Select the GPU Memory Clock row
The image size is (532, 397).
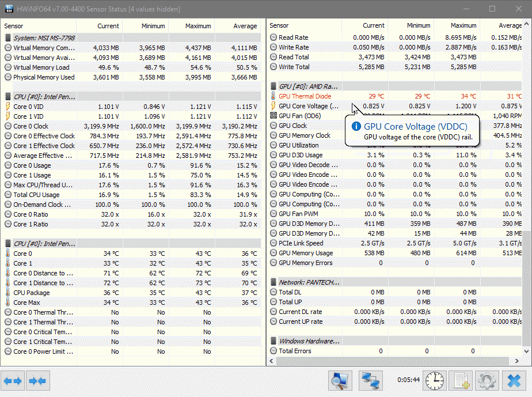click(x=394, y=135)
